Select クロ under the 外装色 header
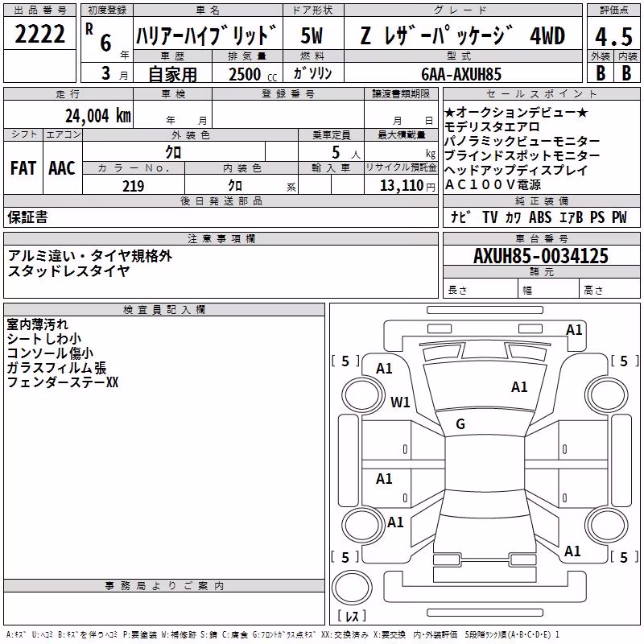Screen dimensions: 644x644 point(173,152)
